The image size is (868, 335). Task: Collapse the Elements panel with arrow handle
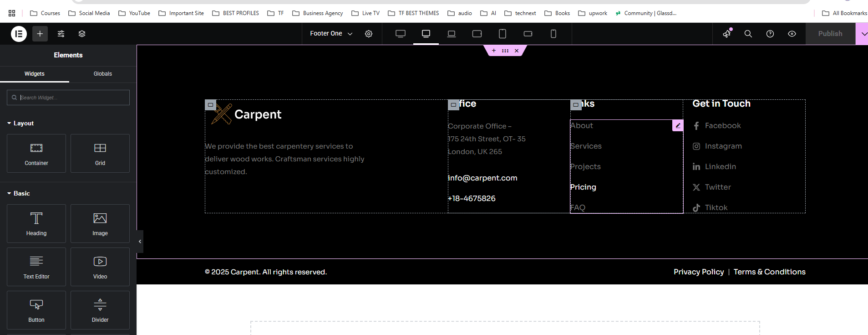(x=140, y=242)
